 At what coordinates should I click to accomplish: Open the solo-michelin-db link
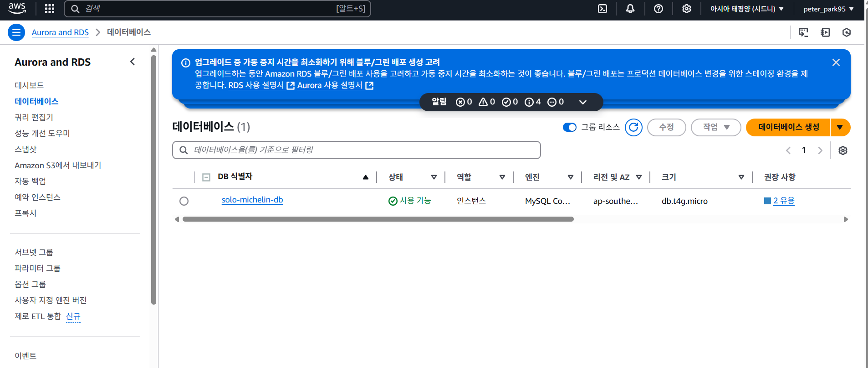point(252,200)
